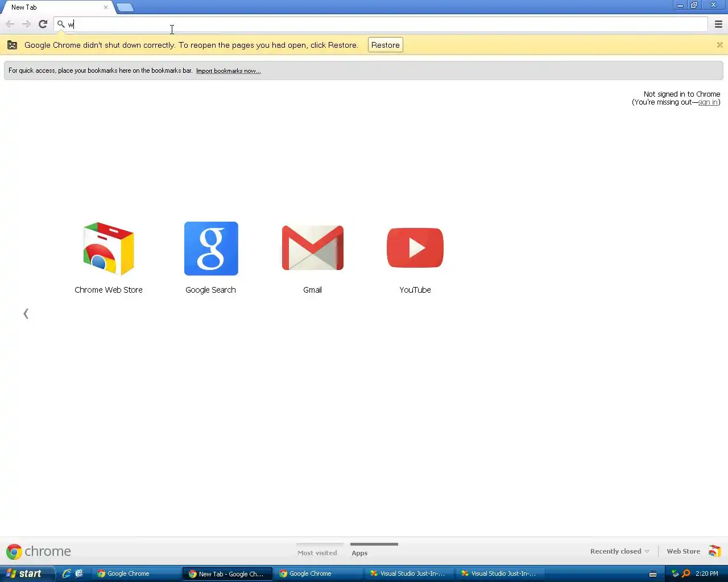
Task: Click the orange magnifier tray icon
Action: click(686, 573)
